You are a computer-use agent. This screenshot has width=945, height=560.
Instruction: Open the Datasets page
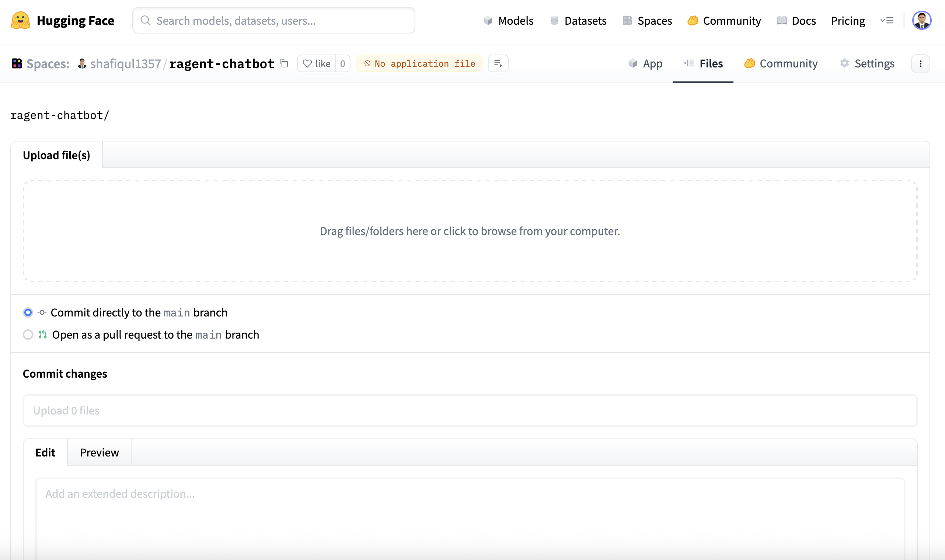tap(578, 20)
